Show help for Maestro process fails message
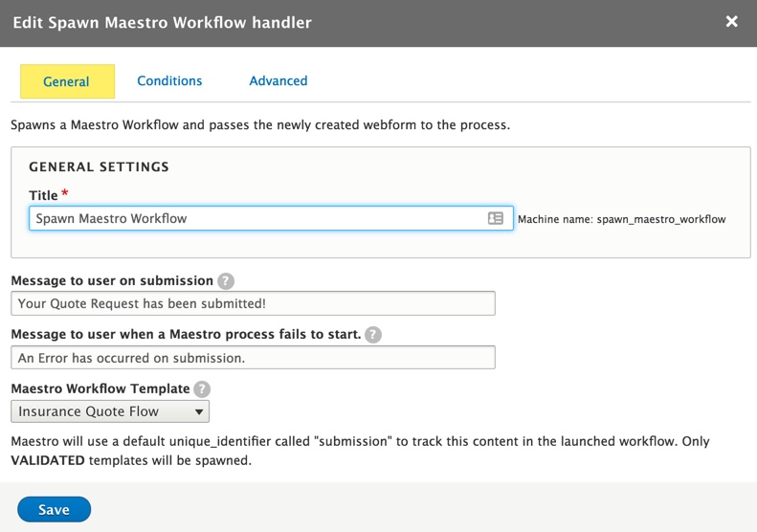 372,334
